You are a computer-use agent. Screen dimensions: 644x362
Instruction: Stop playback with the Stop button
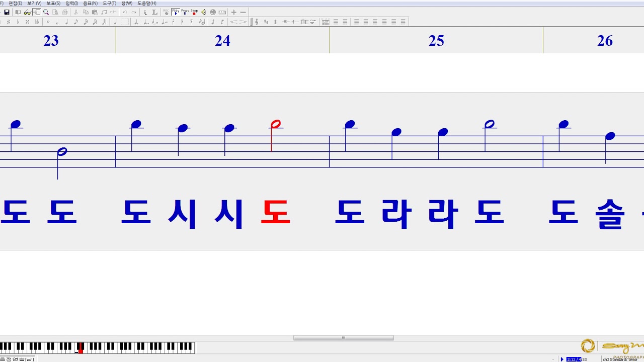point(194,12)
